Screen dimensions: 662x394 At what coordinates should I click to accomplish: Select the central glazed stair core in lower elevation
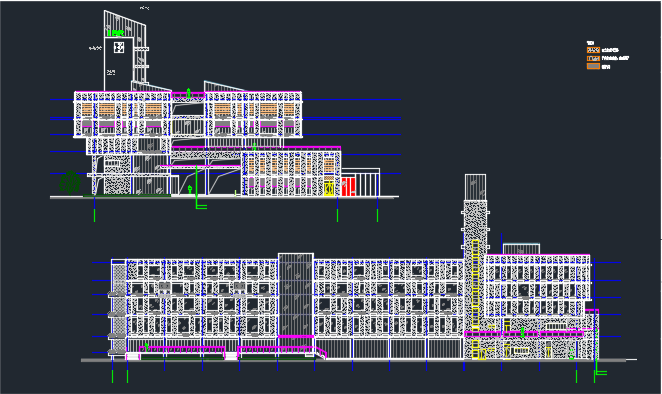(x=296, y=294)
